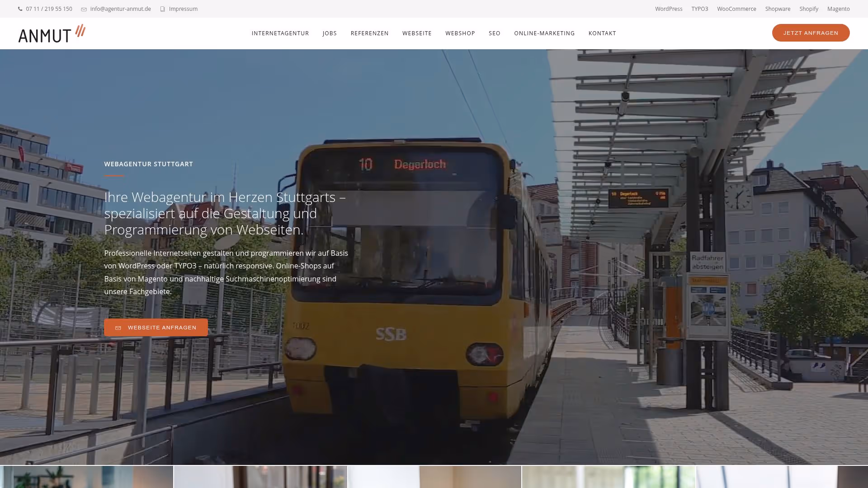The height and width of the screenshot is (488, 868).
Task: Go to the Kontakt page
Action: 602,33
